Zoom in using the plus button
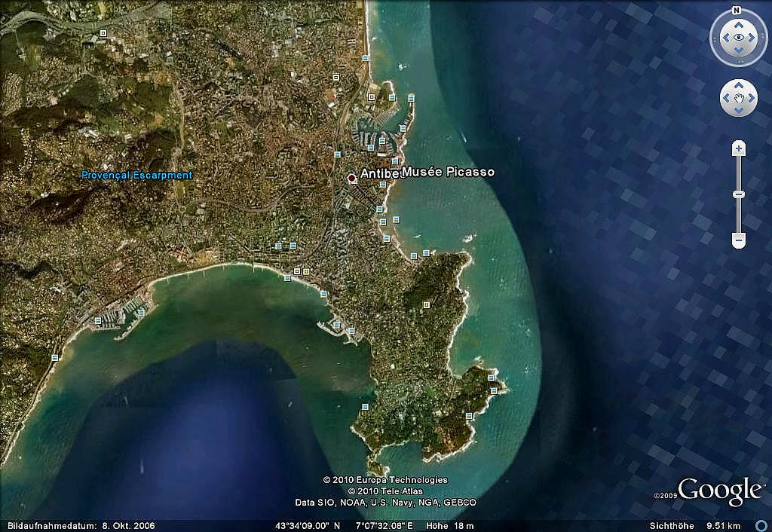Viewport: 772px width, 532px height. coord(739,148)
